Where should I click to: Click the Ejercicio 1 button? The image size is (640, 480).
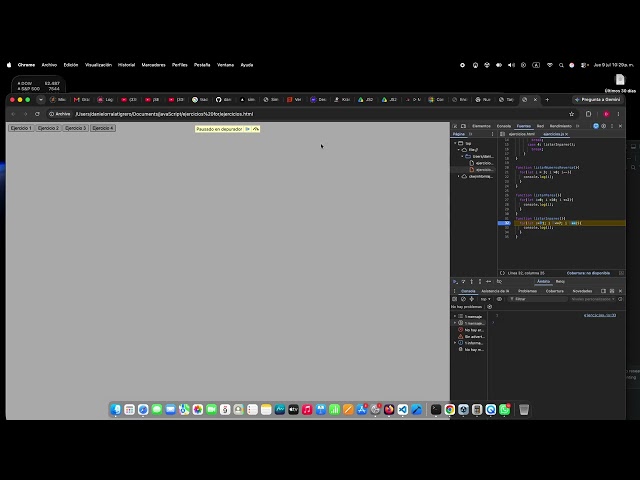pyautogui.click(x=21, y=128)
